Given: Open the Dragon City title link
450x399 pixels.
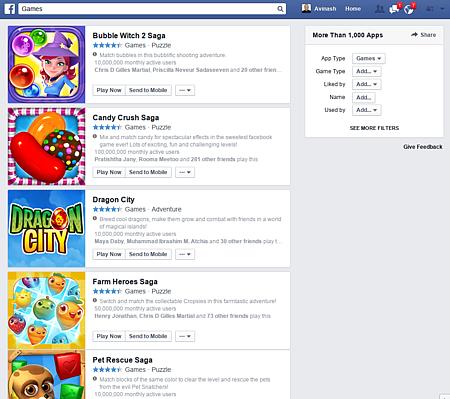Looking at the screenshot, I should (x=114, y=200).
